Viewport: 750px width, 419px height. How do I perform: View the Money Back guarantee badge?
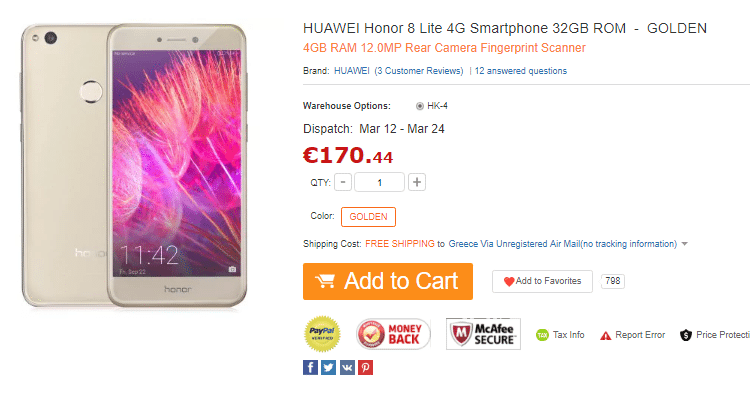(393, 334)
